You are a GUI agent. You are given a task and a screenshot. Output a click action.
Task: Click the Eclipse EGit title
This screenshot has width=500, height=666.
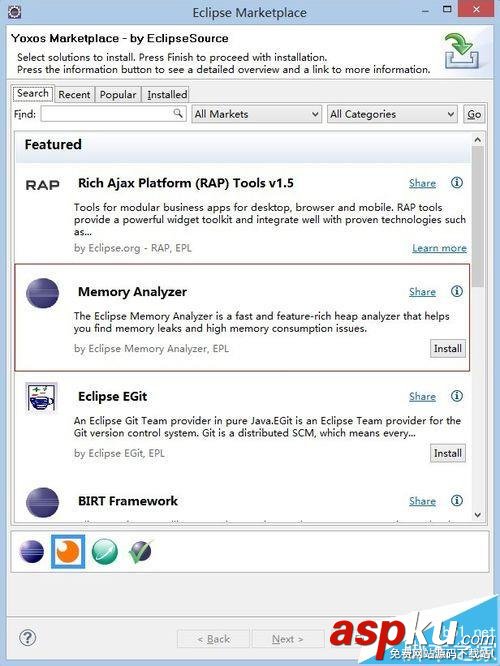coord(113,396)
